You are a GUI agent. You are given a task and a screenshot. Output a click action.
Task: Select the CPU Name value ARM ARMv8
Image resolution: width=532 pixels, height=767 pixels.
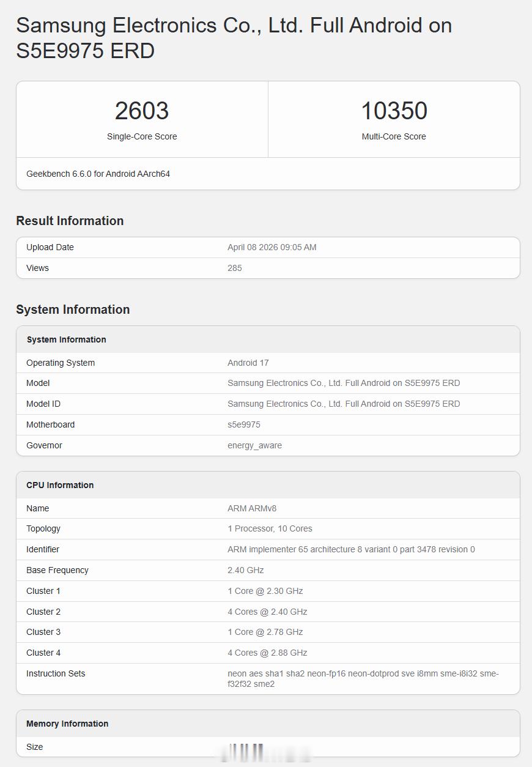[253, 508]
